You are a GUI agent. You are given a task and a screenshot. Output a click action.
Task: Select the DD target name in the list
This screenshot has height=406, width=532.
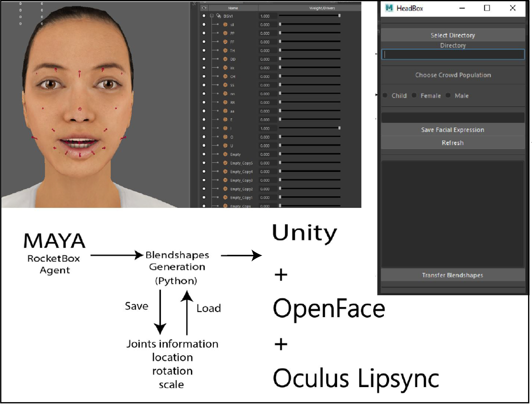point(233,59)
